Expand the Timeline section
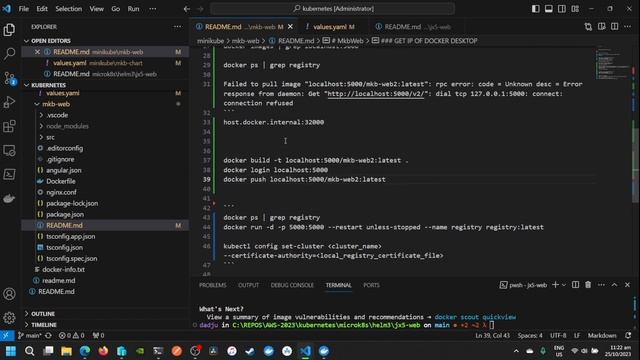Viewport: 640px width, 360px height. pyautogui.click(x=27, y=324)
